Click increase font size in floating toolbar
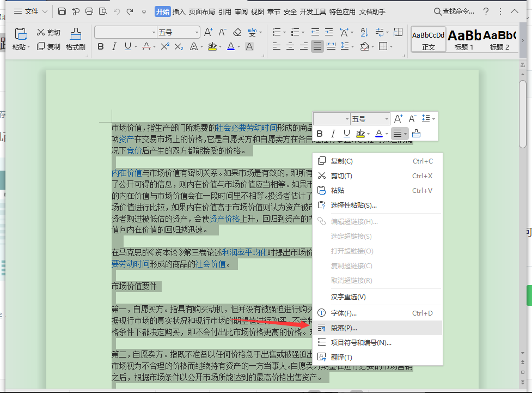This screenshot has width=532, height=393. click(398, 119)
